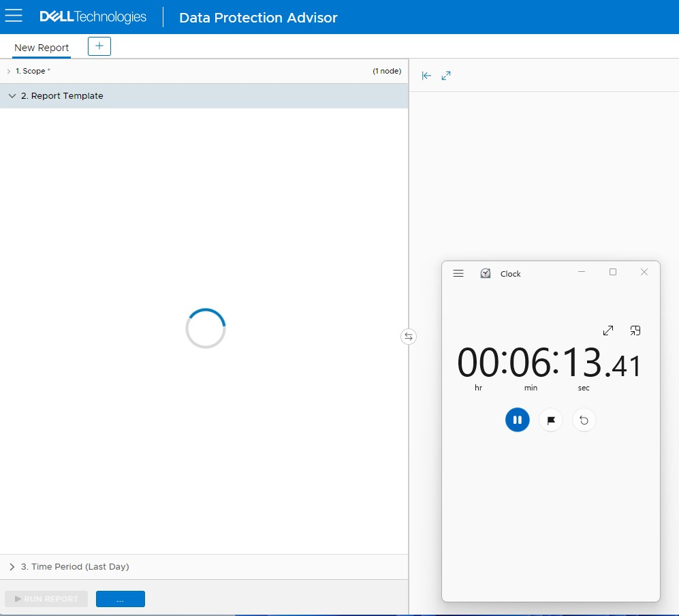Screen dimensions: 679x616
Task: Click the stopwatch time display
Action: pyautogui.click(x=549, y=363)
